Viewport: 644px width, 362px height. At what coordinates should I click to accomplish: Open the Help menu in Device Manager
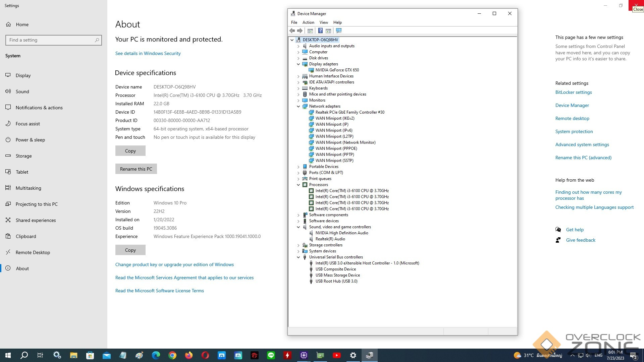[x=337, y=22]
